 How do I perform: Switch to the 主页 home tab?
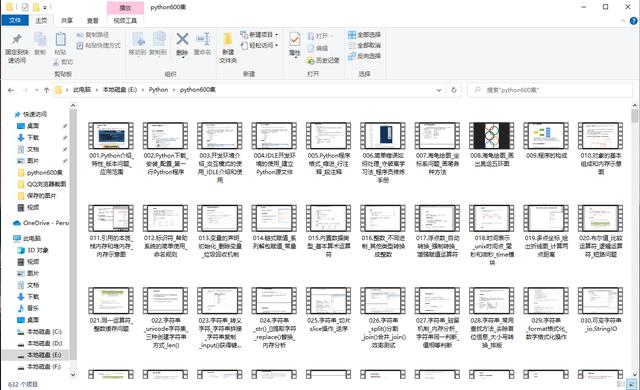[x=41, y=20]
